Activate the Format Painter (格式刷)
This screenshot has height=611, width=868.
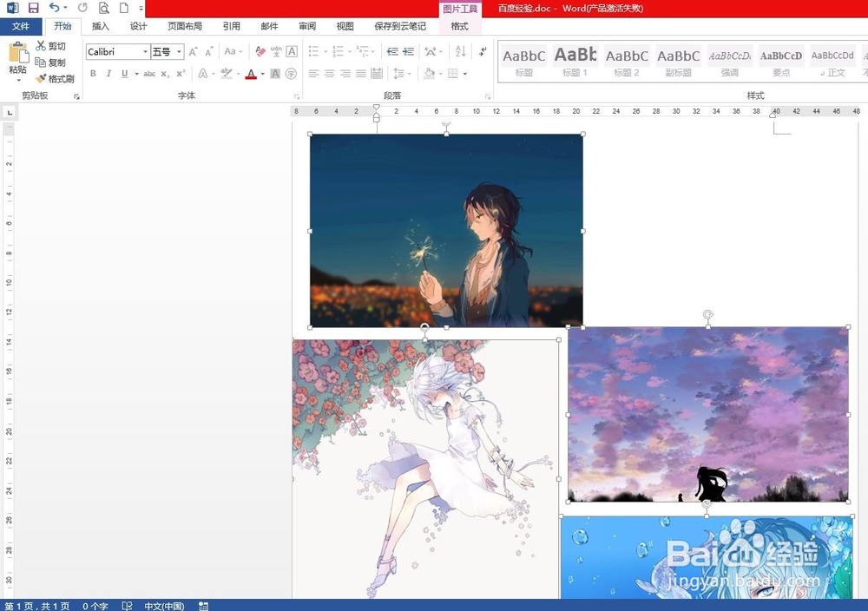[x=55, y=79]
